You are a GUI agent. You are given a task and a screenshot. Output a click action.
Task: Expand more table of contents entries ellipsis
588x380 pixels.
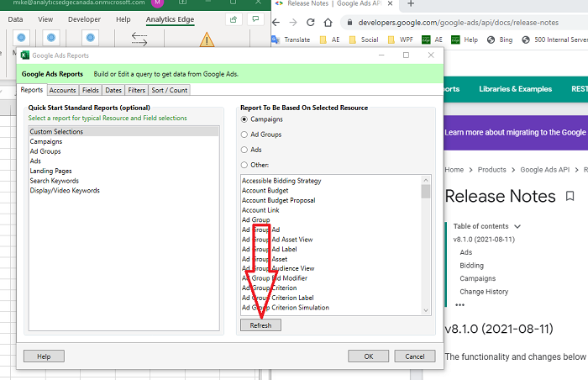[459, 304]
